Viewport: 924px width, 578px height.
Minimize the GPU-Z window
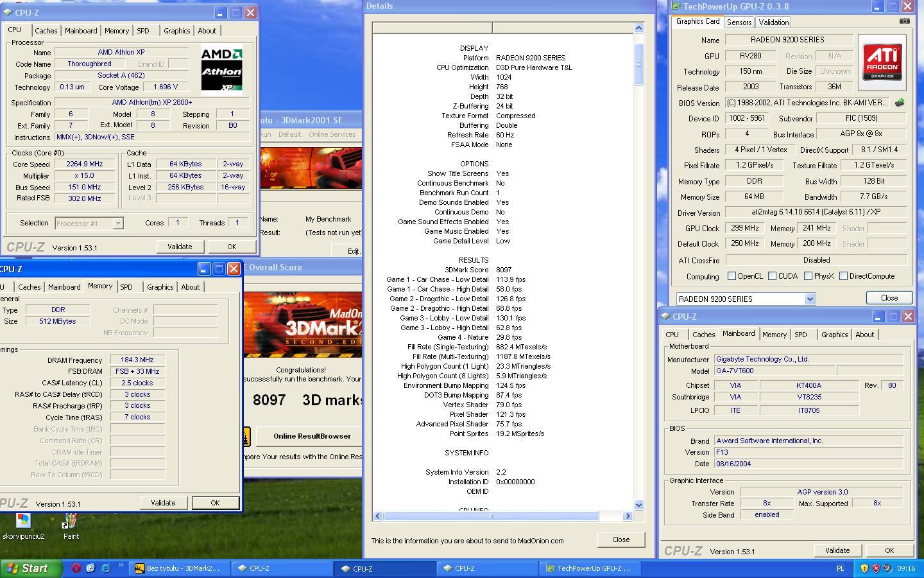(x=877, y=6)
